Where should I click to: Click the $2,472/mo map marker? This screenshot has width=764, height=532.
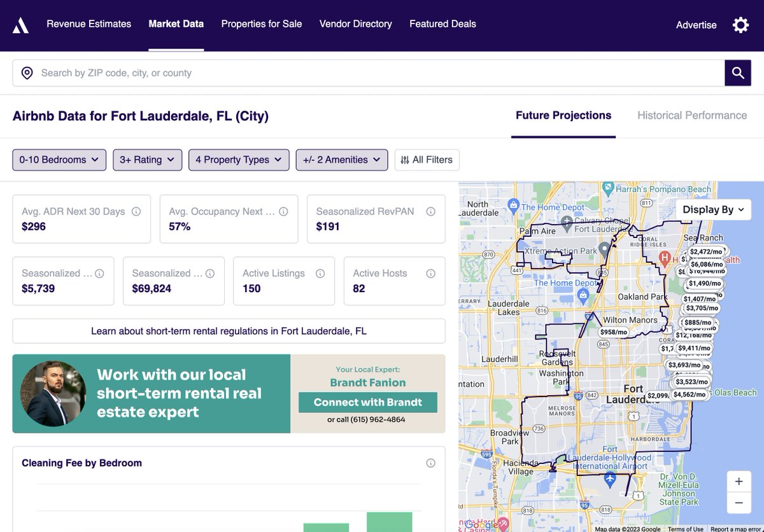[x=706, y=252]
